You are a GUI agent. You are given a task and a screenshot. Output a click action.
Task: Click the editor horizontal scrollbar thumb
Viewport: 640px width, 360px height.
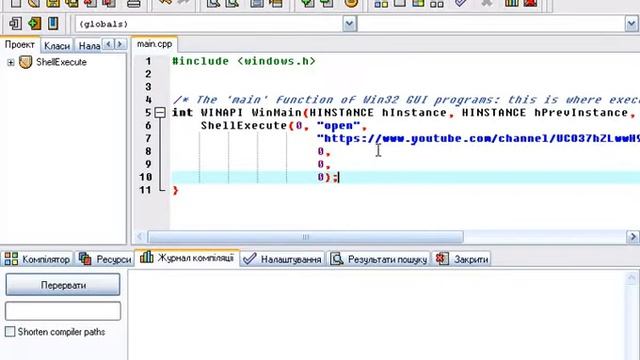coord(305,237)
